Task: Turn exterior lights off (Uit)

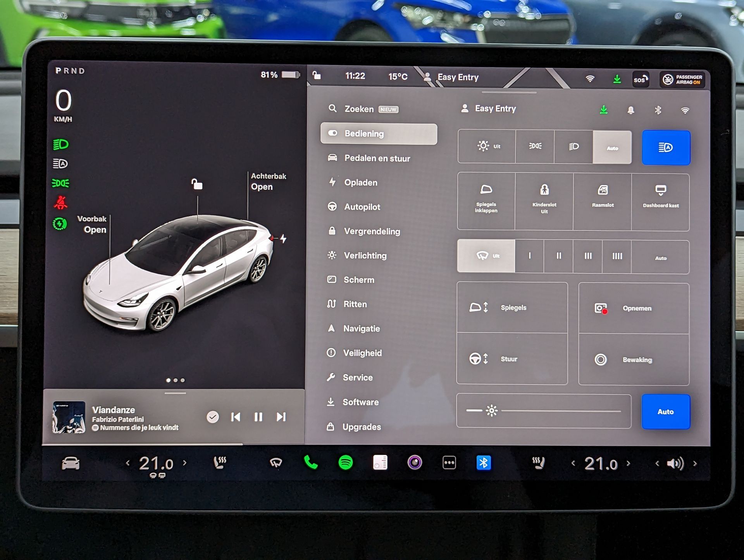Action: (x=487, y=146)
